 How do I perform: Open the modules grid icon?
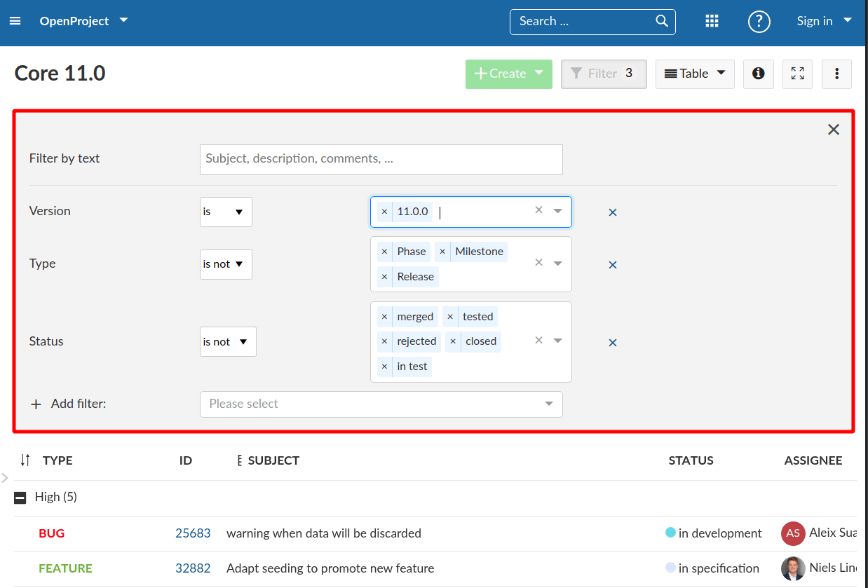coord(712,21)
